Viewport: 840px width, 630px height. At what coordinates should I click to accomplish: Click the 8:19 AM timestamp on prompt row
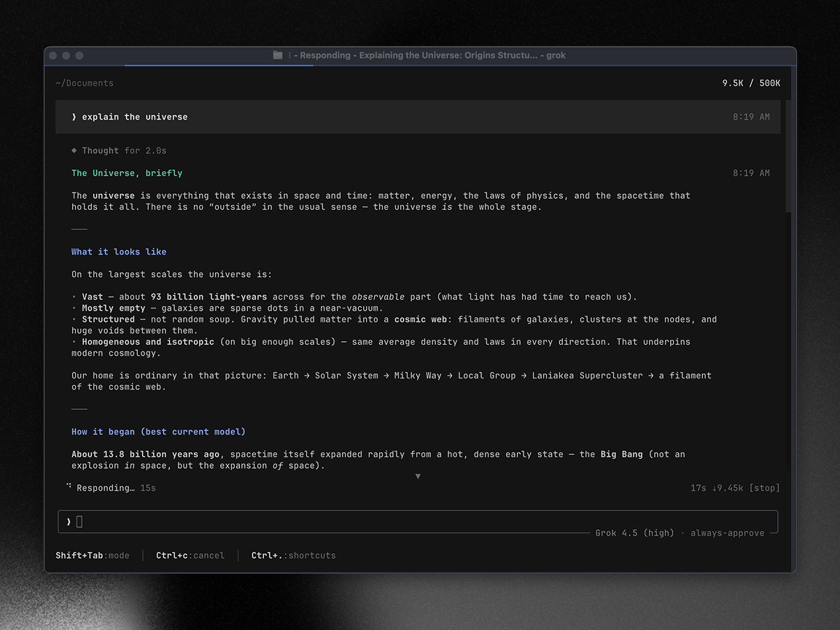(751, 117)
